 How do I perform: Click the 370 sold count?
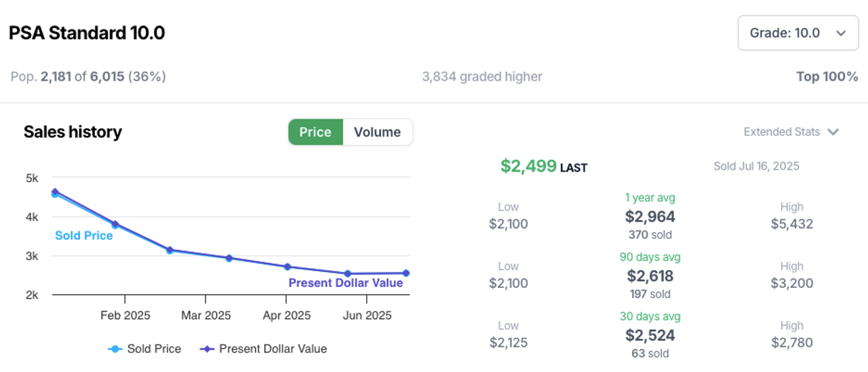pyautogui.click(x=650, y=235)
